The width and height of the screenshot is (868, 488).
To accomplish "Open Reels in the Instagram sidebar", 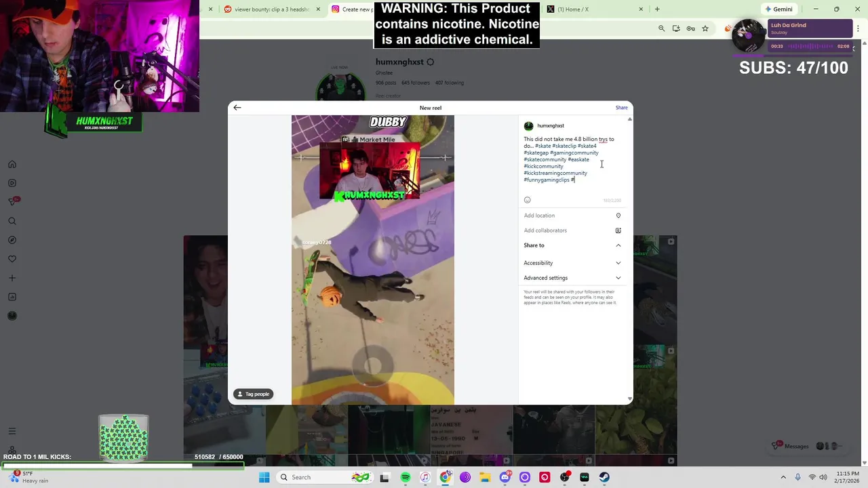I will (x=12, y=183).
